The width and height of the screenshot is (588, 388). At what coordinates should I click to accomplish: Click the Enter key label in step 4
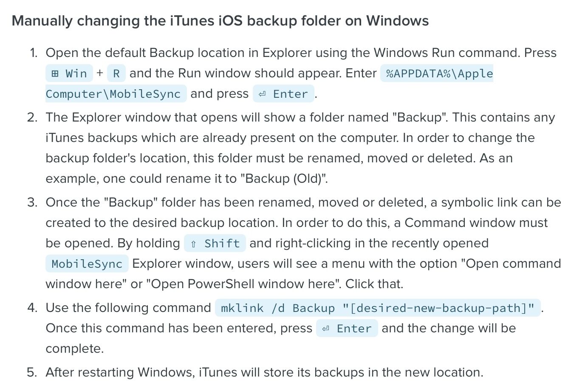[x=347, y=328]
